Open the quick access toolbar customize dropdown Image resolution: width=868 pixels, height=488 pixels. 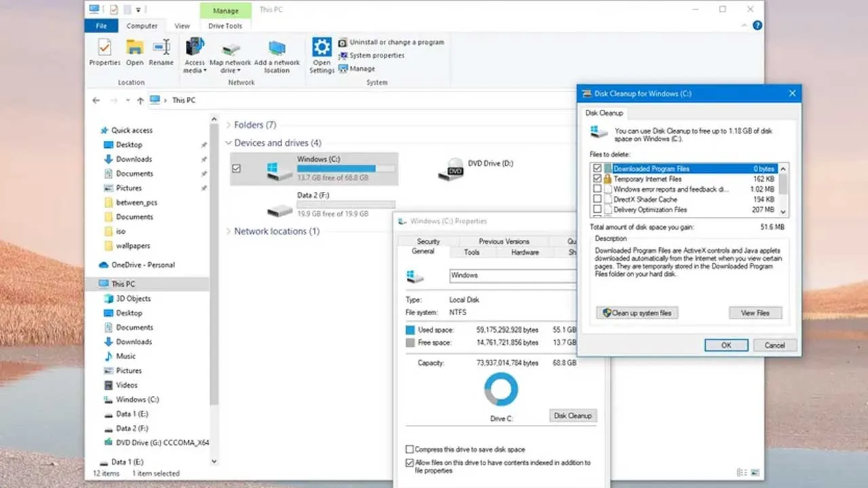tap(138, 9)
